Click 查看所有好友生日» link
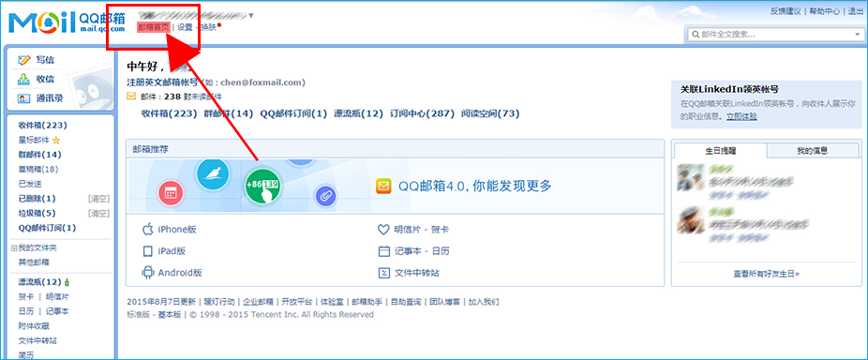The image size is (868, 360). 767,274
